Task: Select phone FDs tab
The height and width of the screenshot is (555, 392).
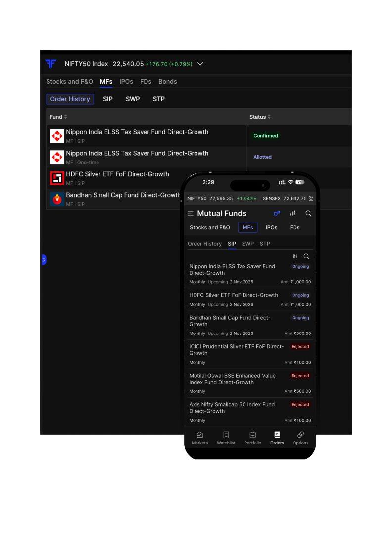Action: tap(295, 227)
